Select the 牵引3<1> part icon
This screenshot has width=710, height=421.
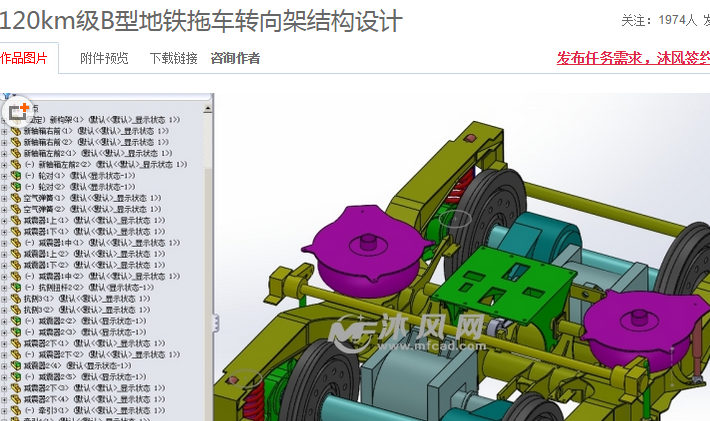[16, 410]
